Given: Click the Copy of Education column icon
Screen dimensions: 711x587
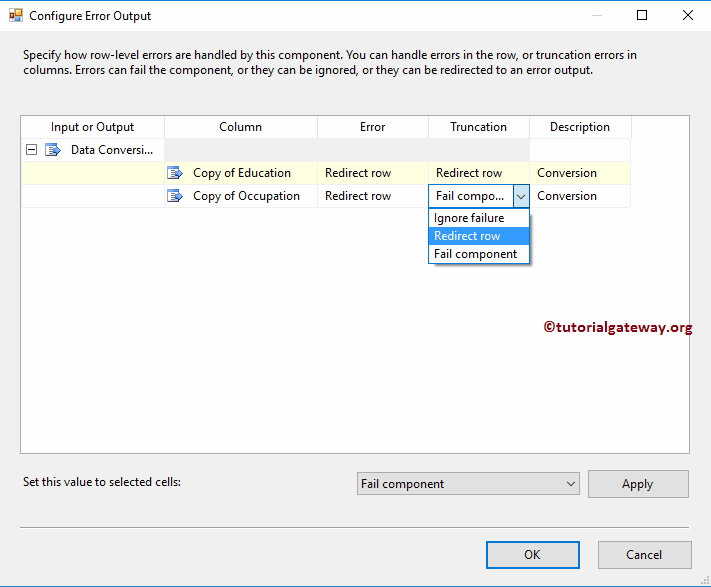Looking at the screenshot, I should tap(175, 173).
